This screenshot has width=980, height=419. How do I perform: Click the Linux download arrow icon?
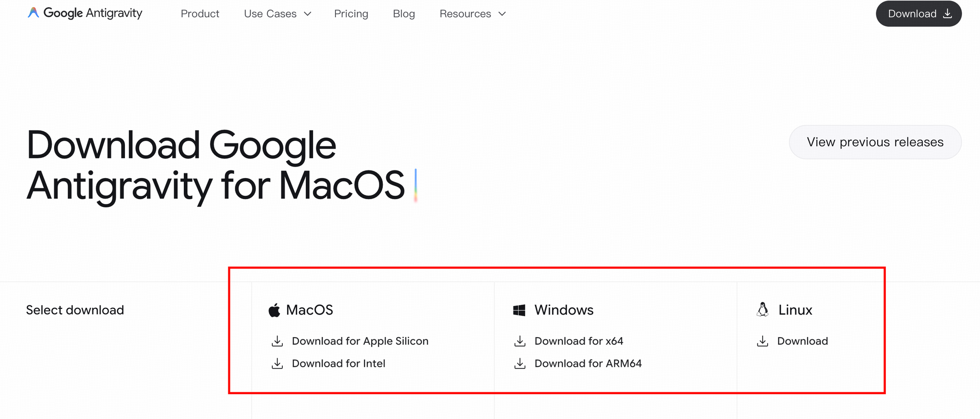tap(763, 341)
